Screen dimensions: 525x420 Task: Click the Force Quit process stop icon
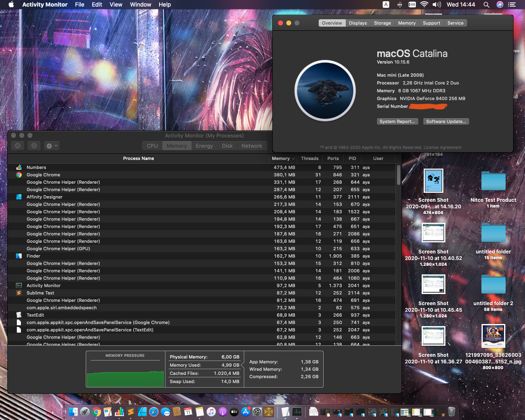point(18,146)
